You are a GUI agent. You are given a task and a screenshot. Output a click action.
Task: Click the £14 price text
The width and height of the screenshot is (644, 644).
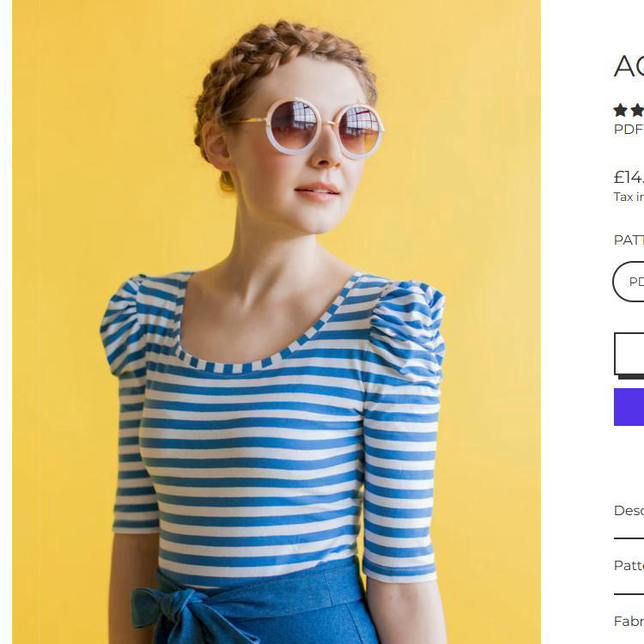coord(629,178)
